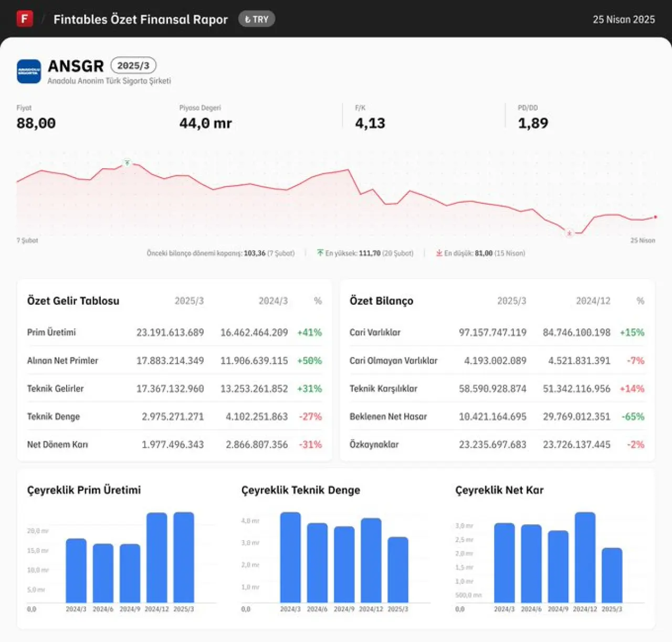672x642 pixels.
Task: Click the Cari Olmayan Varlıklar row label
Action: click(393, 360)
